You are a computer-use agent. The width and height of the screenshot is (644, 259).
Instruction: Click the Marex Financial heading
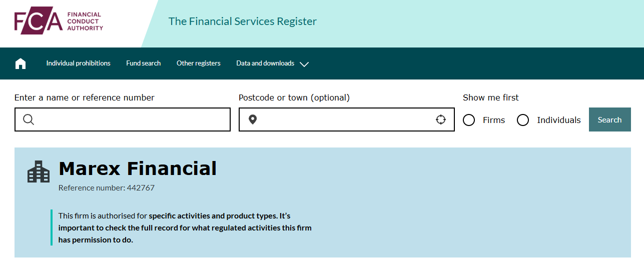[138, 168]
